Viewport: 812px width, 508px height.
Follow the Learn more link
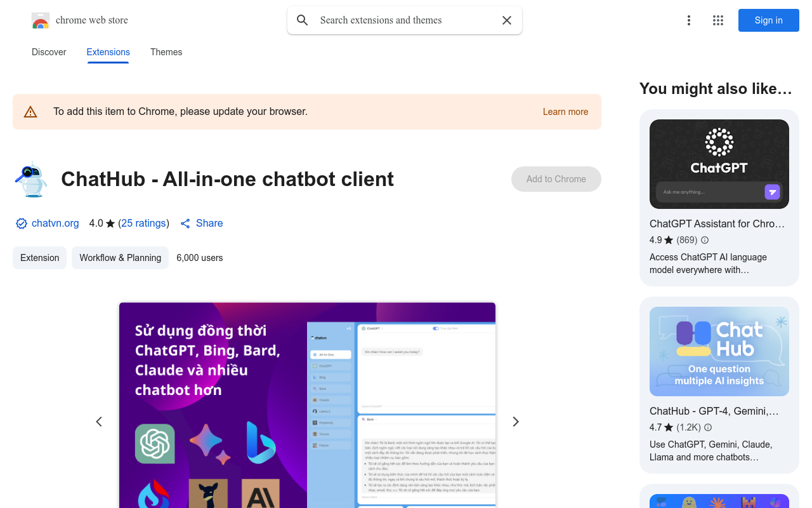pos(565,112)
